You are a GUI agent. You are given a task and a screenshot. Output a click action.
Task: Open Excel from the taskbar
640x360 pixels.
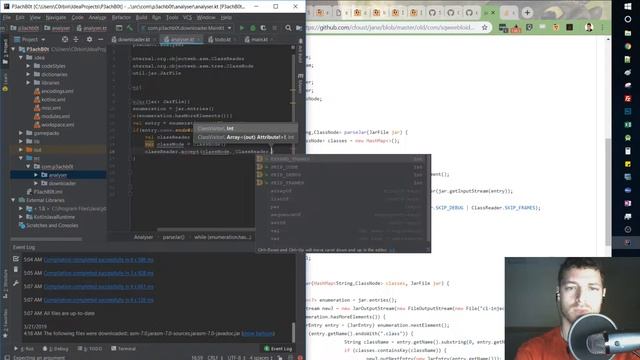click(x=628, y=124)
